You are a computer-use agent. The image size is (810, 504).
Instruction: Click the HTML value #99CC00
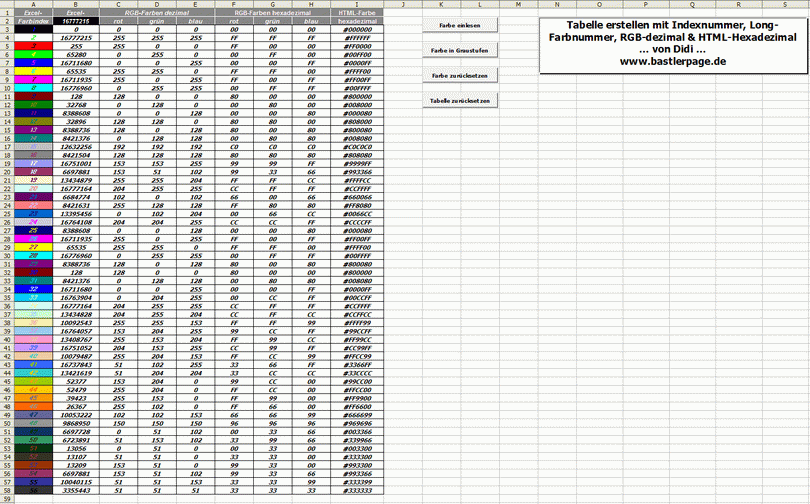click(x=357, y=382)
